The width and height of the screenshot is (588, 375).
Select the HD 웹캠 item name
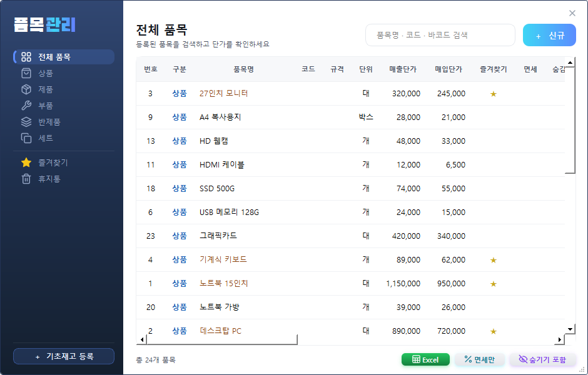click(x=214, y=141)
